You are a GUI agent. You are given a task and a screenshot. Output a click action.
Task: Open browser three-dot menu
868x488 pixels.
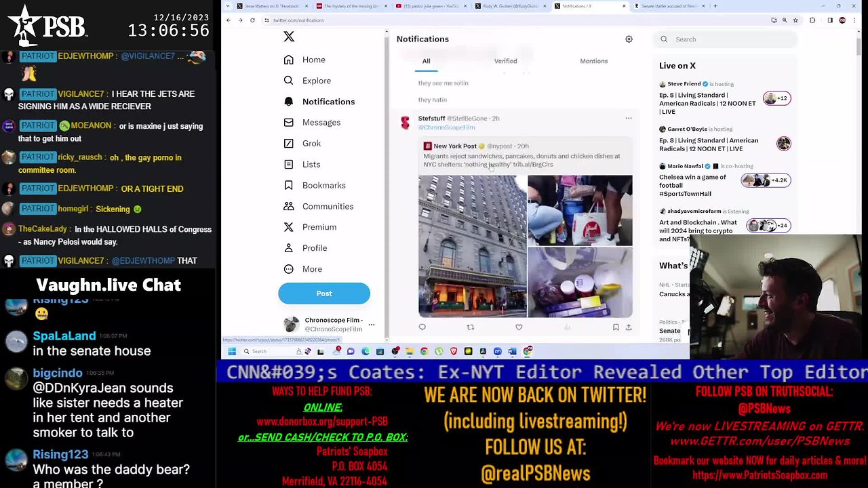tap(854, 20)
